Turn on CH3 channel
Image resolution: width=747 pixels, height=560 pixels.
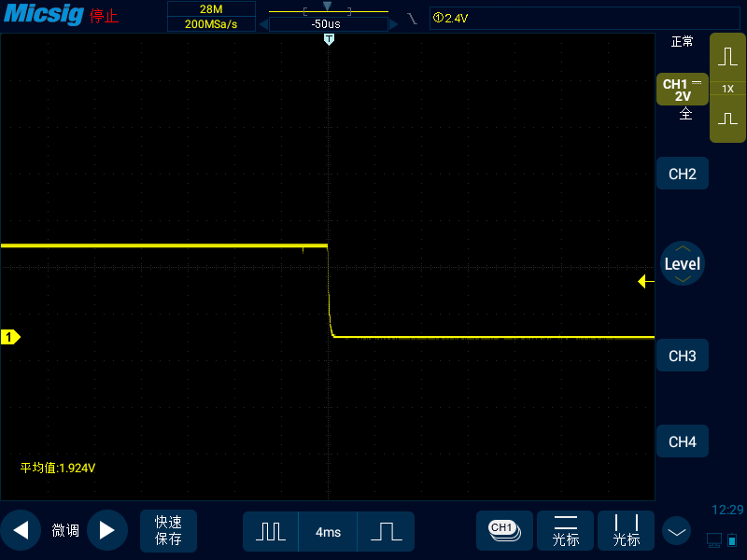tap(683, 356)
